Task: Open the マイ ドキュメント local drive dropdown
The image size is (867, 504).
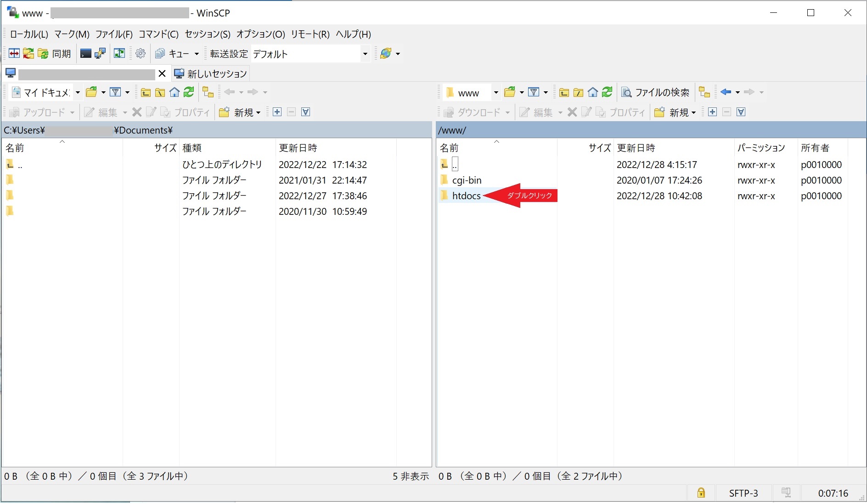Action: 78,92
